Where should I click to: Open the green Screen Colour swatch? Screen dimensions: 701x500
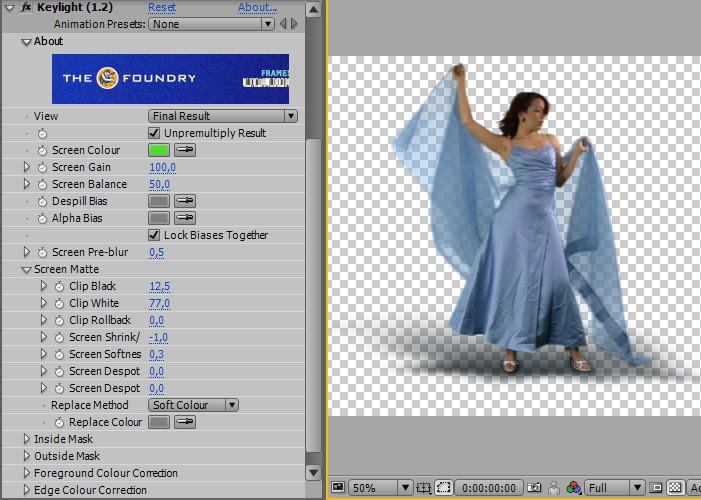[x=159, y=150]
